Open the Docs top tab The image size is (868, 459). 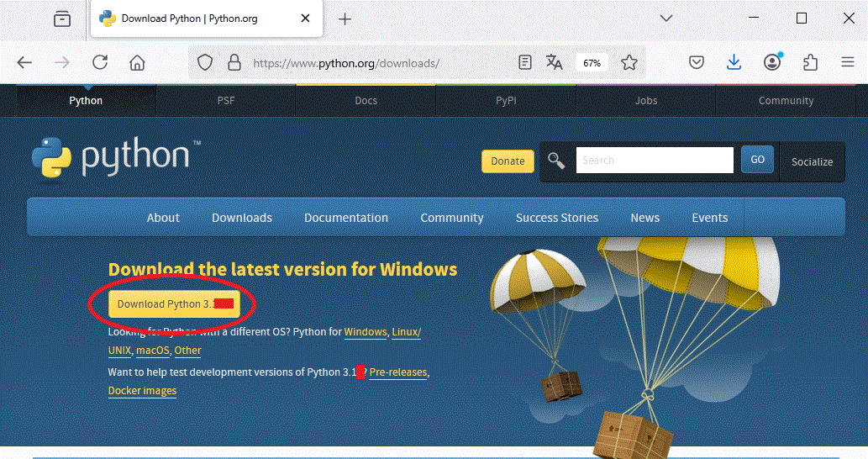(x=366, y=101)
